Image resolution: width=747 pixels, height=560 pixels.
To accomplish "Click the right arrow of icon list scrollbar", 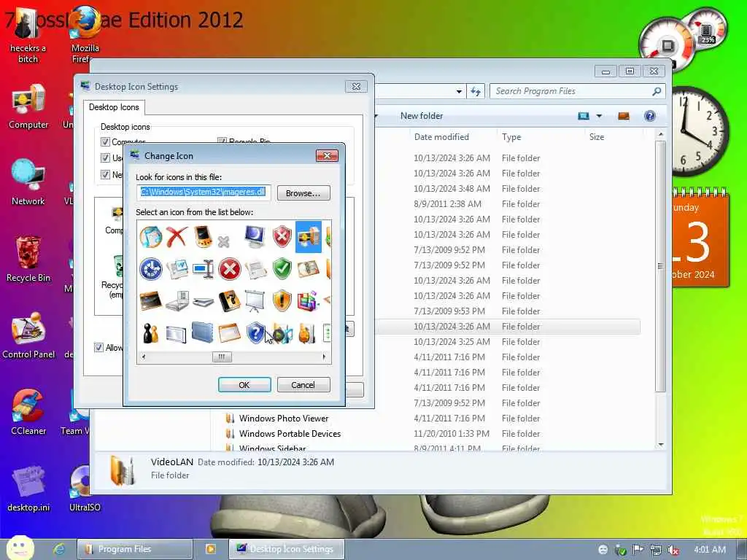I will tap(325, 357).
